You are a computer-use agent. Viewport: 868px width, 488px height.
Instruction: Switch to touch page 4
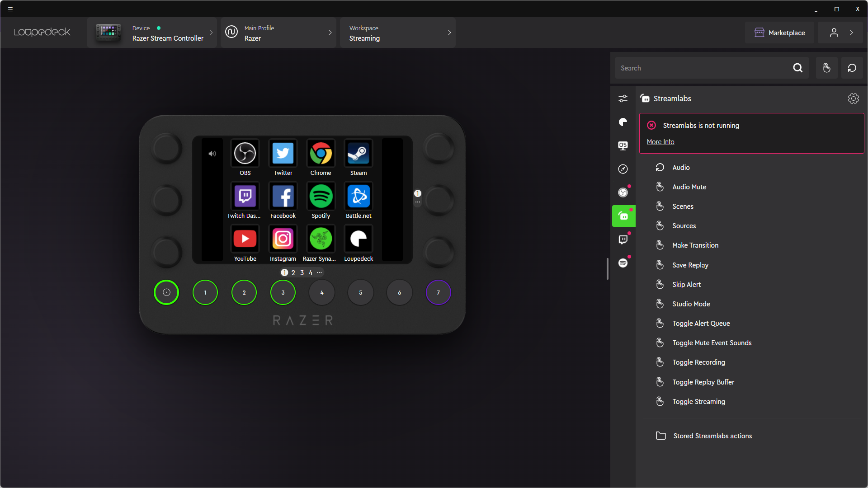click(311, 273)
